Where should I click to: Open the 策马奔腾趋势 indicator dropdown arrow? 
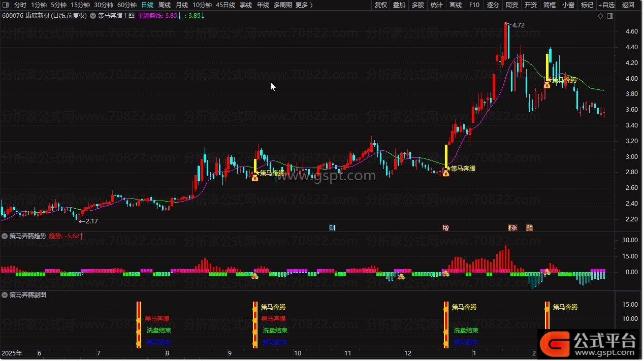point(5,236)
